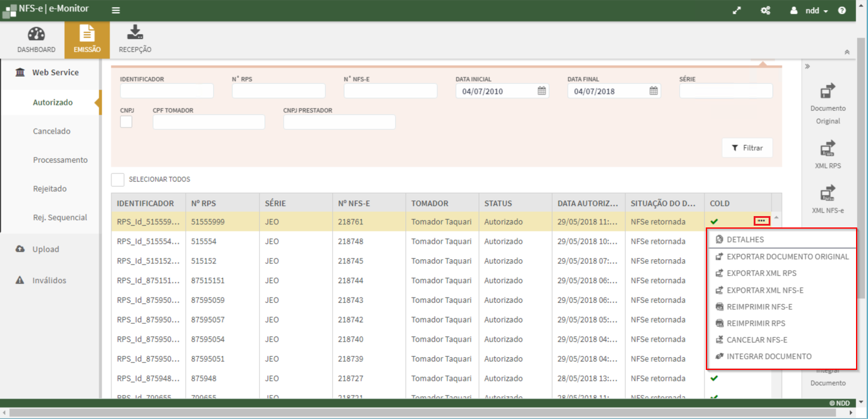Open the Dashboard gauge icon
The width and height of the screenshot is (868, 419).
coord(36,34)
